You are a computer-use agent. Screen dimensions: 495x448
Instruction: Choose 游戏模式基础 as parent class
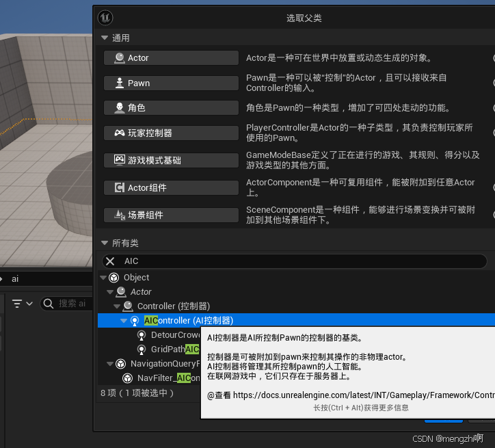(171, 160)
